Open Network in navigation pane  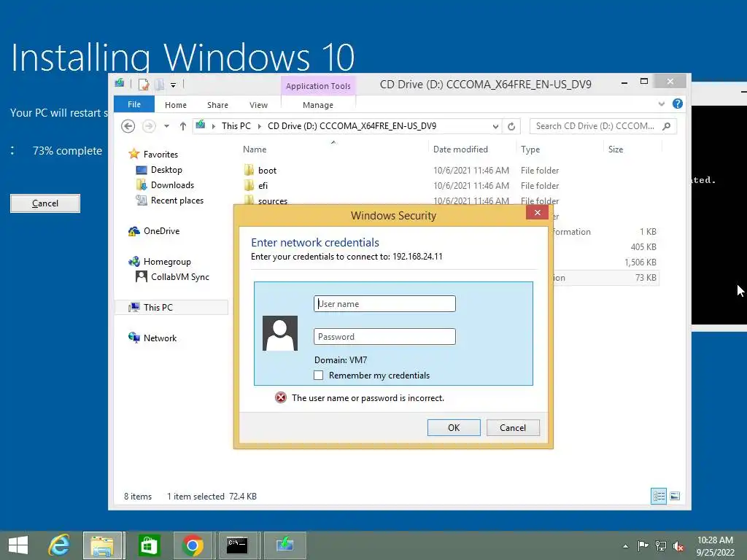pos(160,338)
